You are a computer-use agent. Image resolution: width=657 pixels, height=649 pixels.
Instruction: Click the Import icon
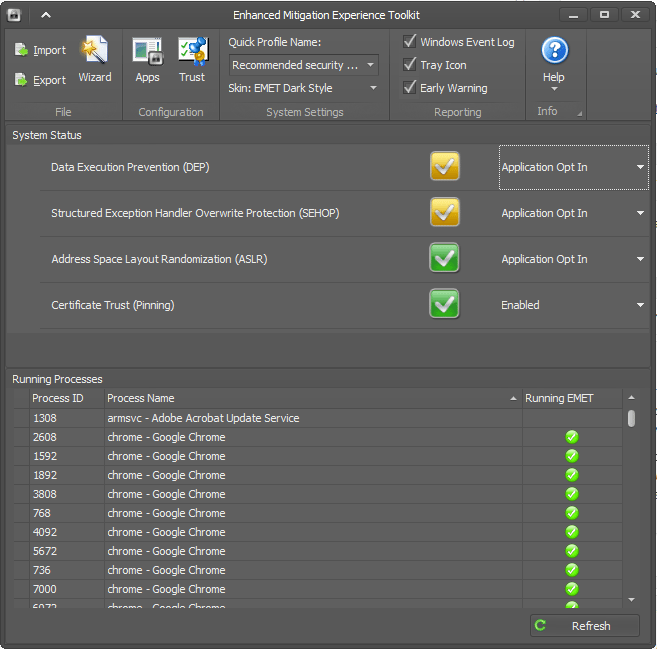pos(22,50)
